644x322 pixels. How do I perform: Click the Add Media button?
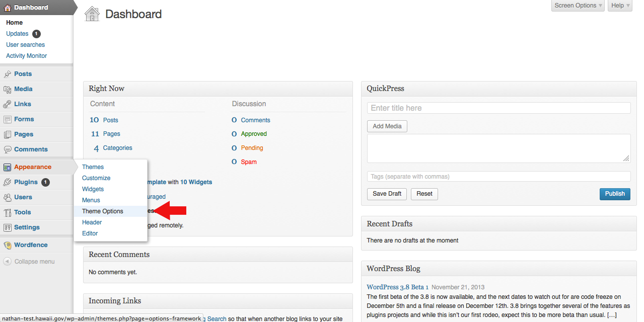coord(387,126)
